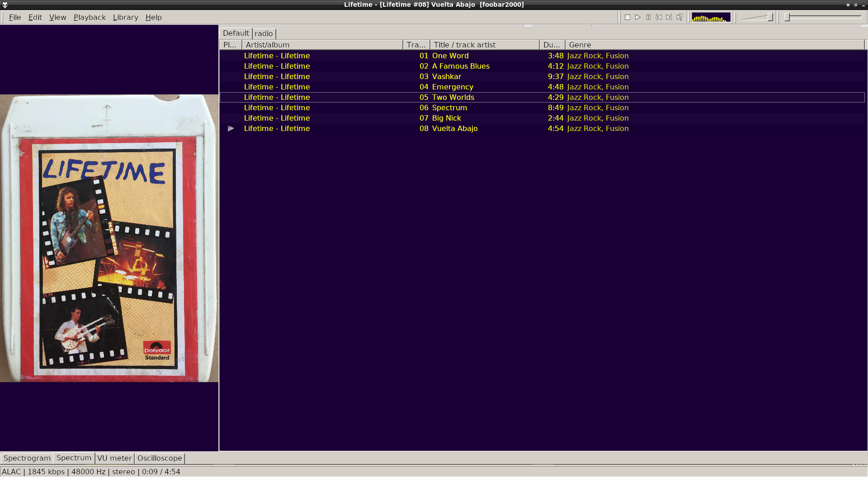Skip to the next track
This screenshot has height=477, width=868.
tap(669, 17)
